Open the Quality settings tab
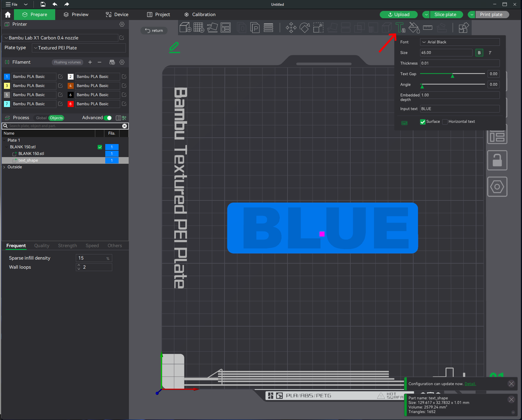Viewport: 522px width, 420px height. click(x=42, y=246)
